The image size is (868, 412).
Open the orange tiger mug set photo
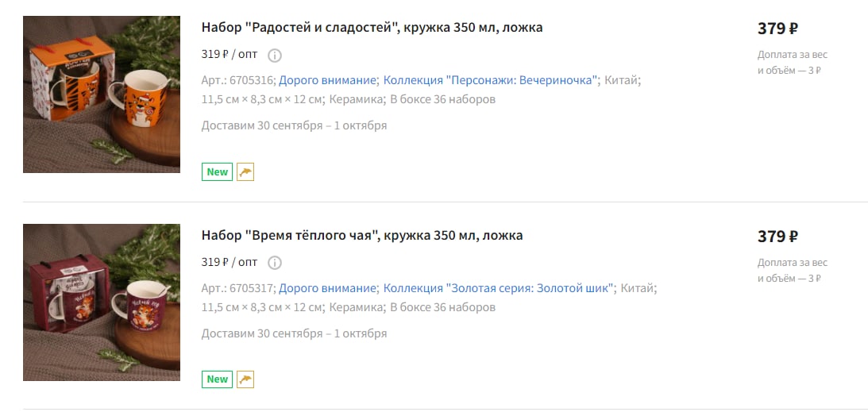pyautogui.click(x=102, y=94)
